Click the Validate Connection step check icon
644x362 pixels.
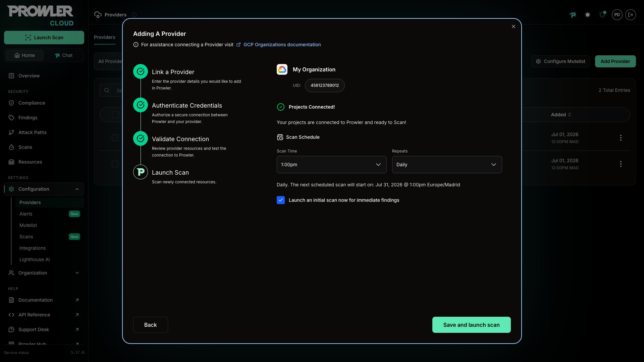coord(141,138)
